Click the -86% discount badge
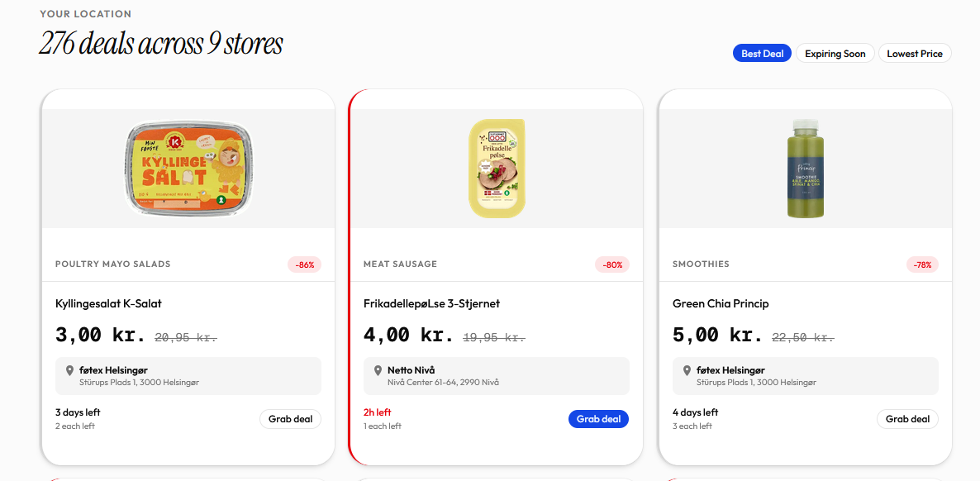 click(x=304, y=264)
